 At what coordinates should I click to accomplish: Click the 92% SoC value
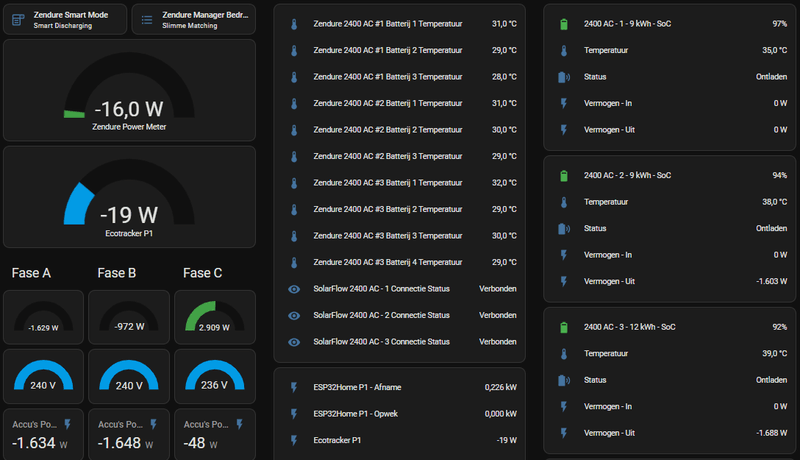tap(780, 327)
